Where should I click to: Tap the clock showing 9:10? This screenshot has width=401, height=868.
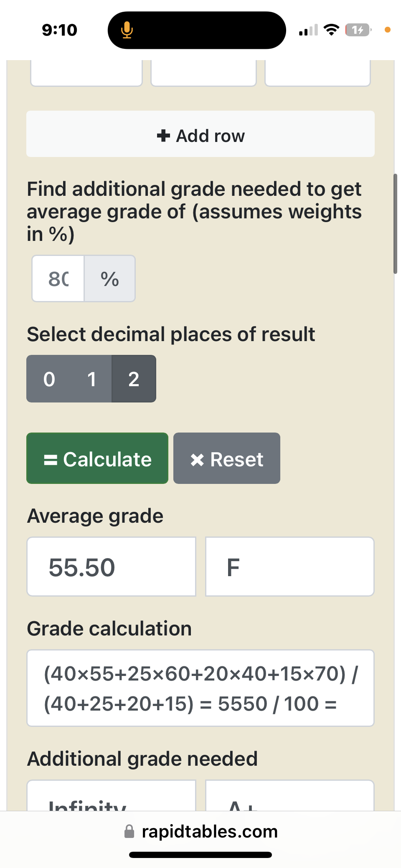click(x=60, y=30)
